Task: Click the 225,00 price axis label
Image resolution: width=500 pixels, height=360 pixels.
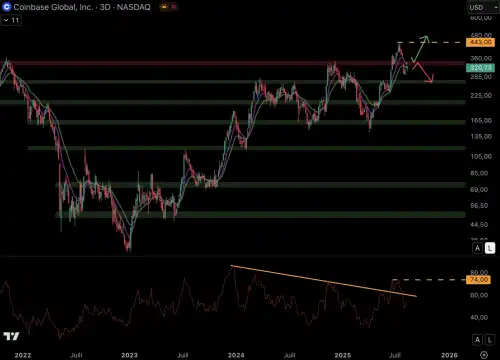Action: (481, 96)
